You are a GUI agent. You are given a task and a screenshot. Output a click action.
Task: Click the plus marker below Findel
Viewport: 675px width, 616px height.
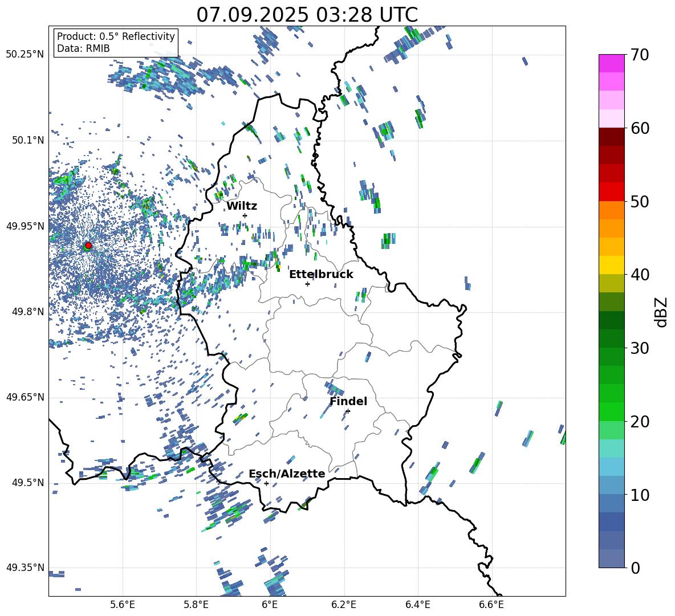348,411
